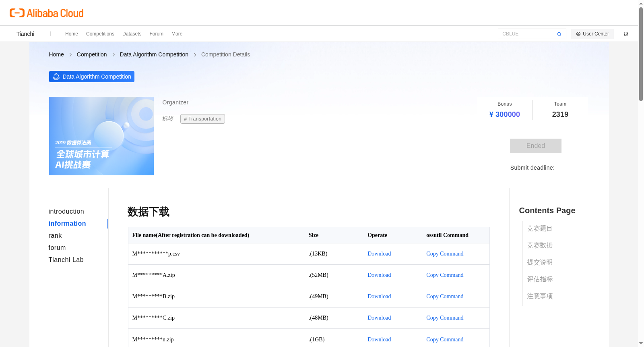This screenshot has height=347, width=644.
Task: Go to the Home breadcrumb
Action: click(56, 54)
